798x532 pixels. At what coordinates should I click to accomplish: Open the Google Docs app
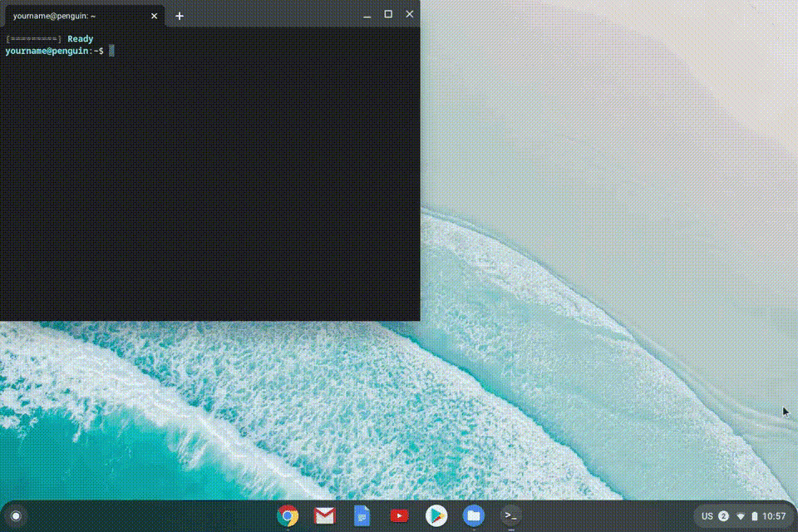362,515
